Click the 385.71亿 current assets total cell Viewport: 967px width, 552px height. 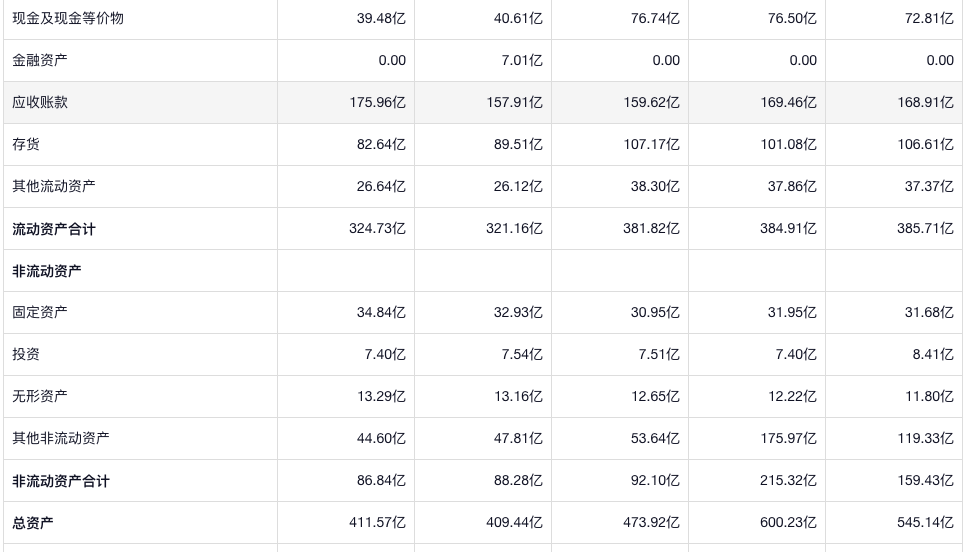(x=925, y=229)
